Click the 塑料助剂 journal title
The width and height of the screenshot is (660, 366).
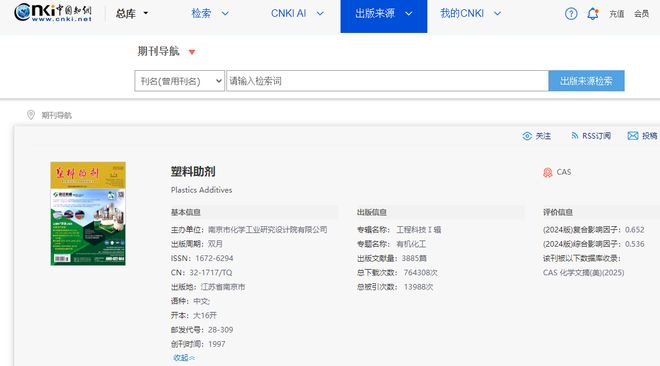193,172
